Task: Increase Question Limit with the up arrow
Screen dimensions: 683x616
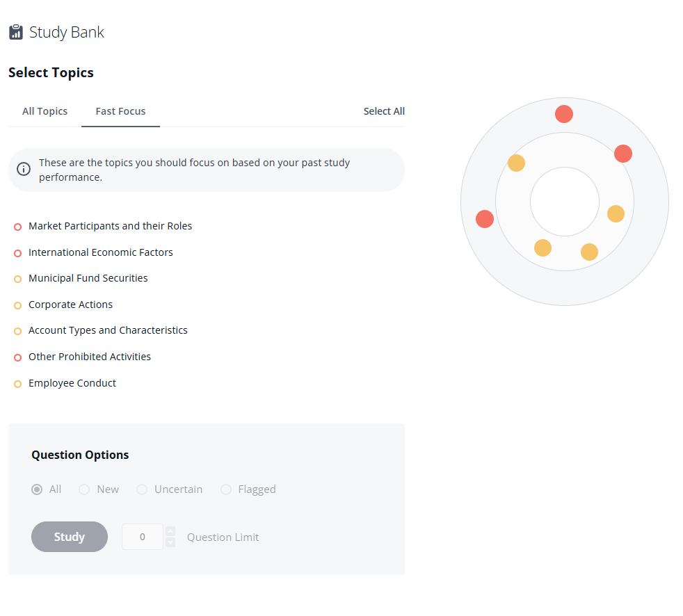Action: 170,531
